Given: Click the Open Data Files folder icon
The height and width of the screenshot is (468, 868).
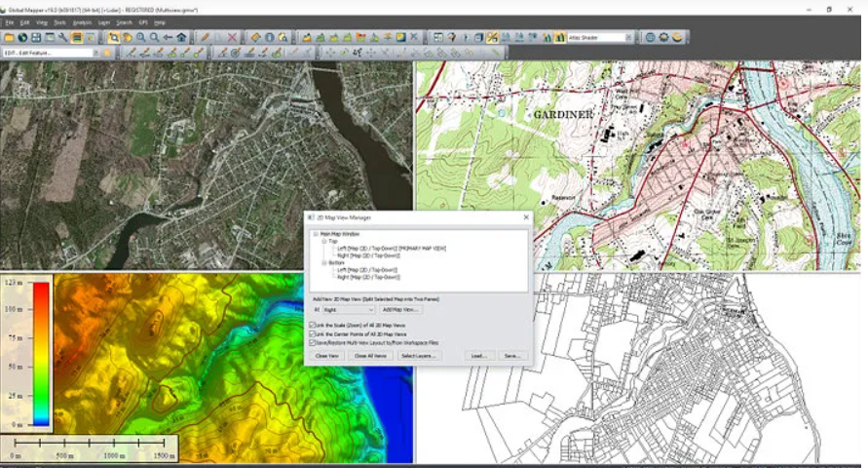Looking at the screenshot, I should point(9,38).
